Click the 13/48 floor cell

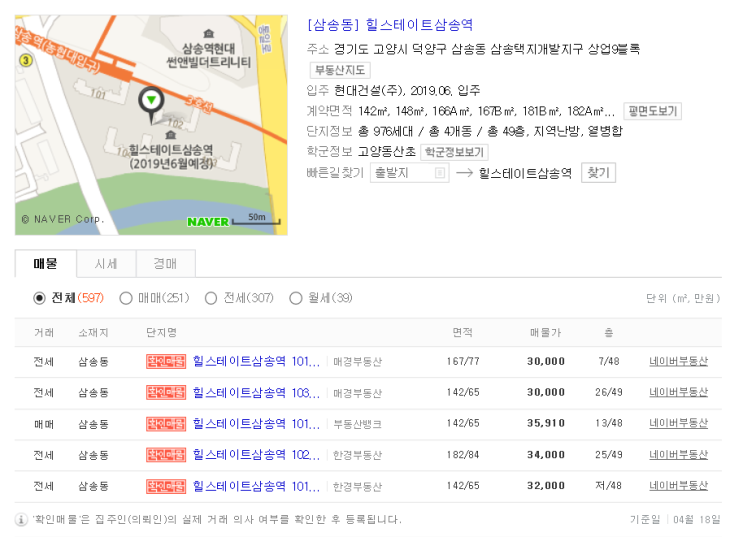click(x=609, y=423)
